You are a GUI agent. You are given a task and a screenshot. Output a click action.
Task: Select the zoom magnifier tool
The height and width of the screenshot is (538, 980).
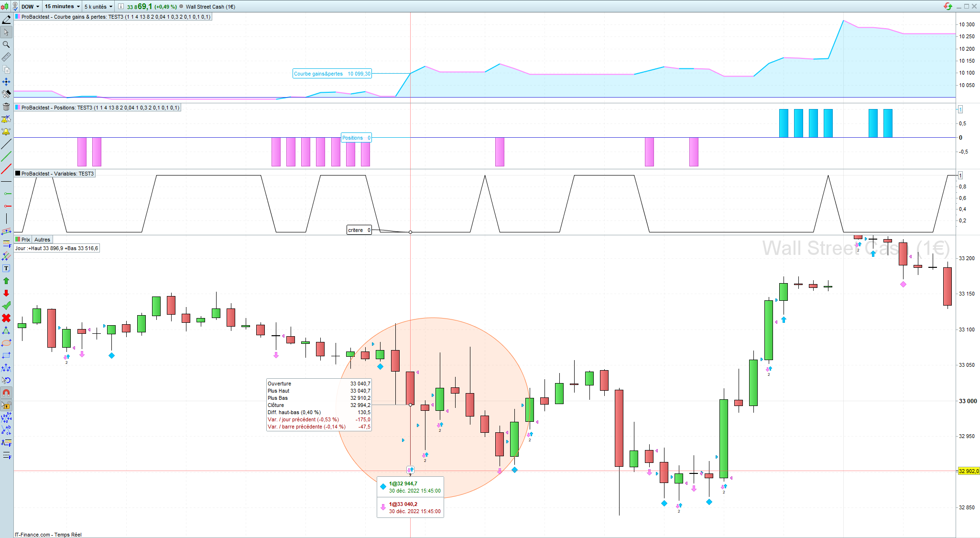(x=6, y=44)
